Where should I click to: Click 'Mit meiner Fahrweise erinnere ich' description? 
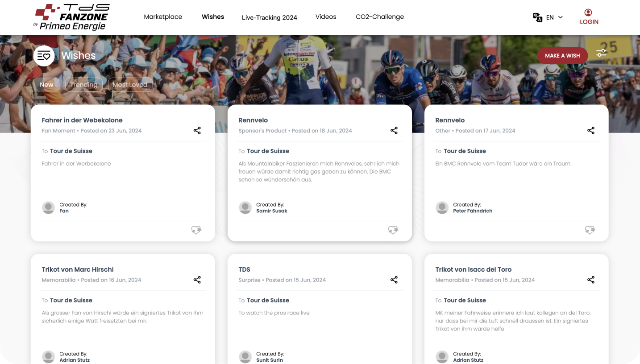click(x=513, y=321)
